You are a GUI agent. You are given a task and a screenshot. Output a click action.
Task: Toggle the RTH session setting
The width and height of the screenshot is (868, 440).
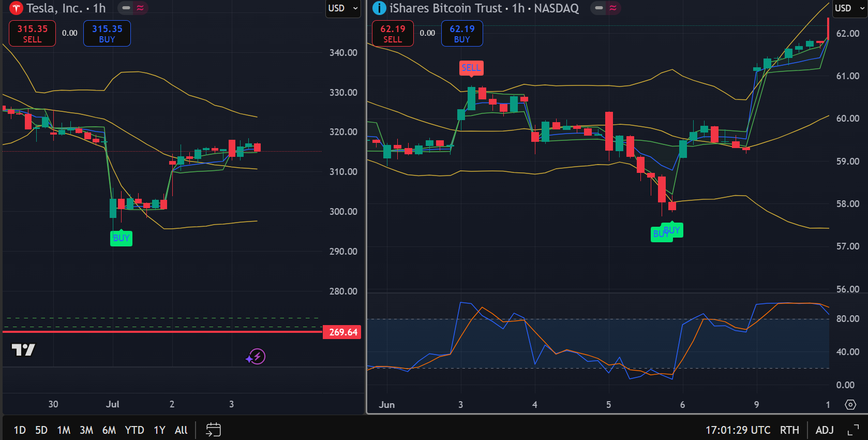tap(789, 430)
